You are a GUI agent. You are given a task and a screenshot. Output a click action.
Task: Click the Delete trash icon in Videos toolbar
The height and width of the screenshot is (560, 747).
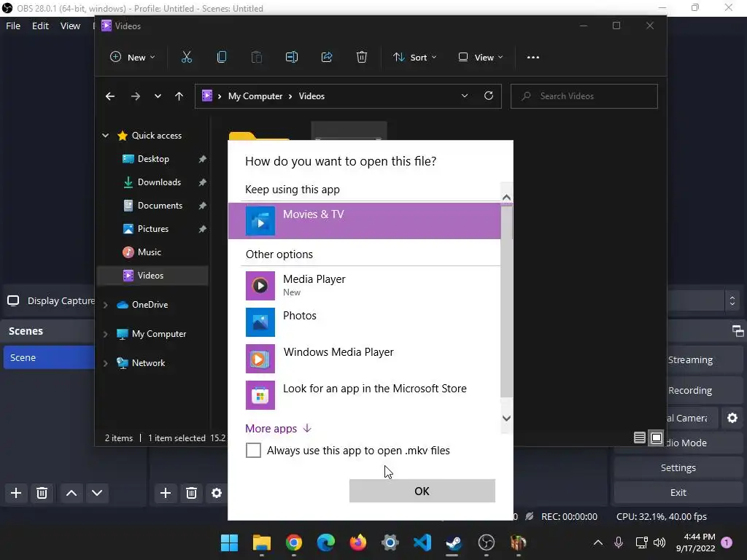[362, 57]
